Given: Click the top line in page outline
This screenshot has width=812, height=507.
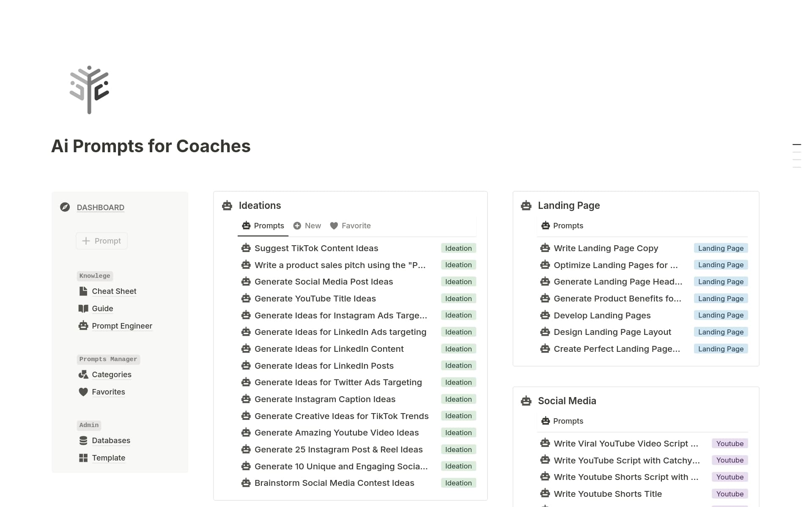Looking at the screenshot, I should 796,145.
